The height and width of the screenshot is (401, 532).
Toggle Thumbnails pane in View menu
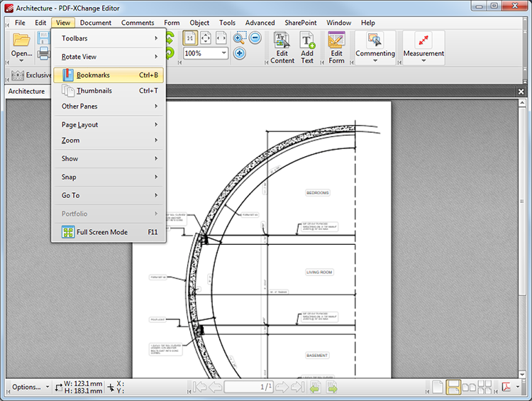[x=109, y=91]
